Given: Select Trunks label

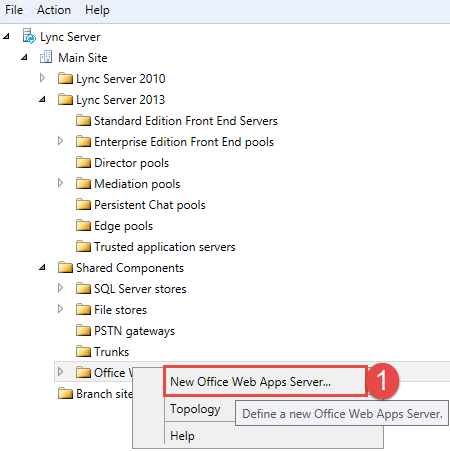Looking at the screenshot, I should [111, 352].
